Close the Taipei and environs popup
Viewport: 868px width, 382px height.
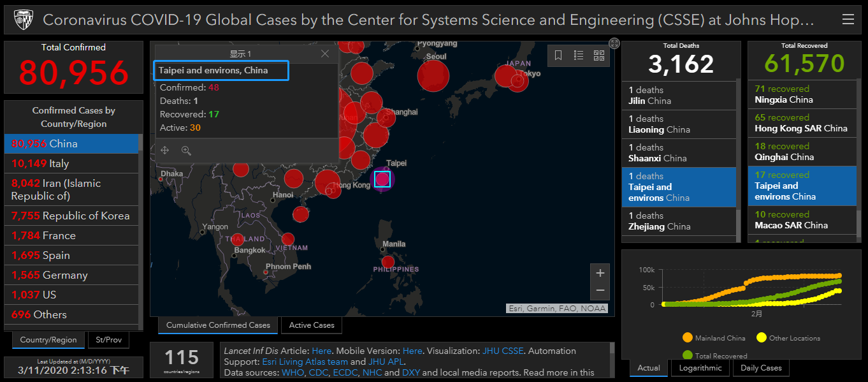(325, 54)
